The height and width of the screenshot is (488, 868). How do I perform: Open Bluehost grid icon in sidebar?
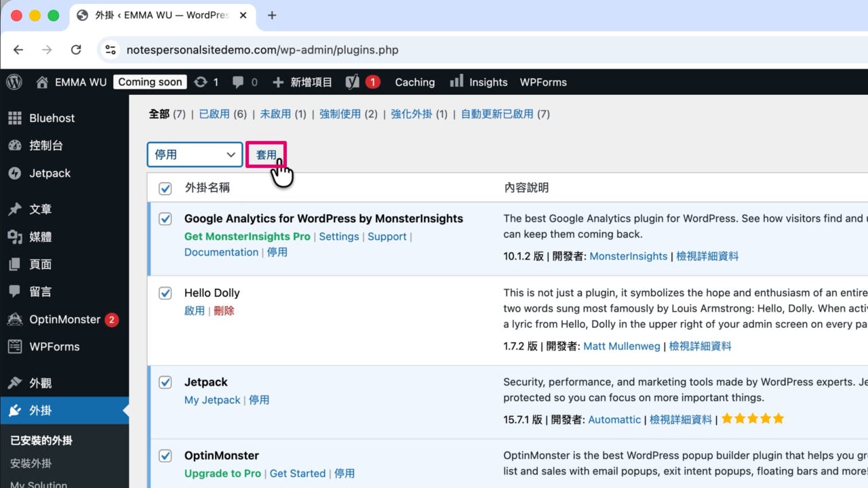[15, 118]
